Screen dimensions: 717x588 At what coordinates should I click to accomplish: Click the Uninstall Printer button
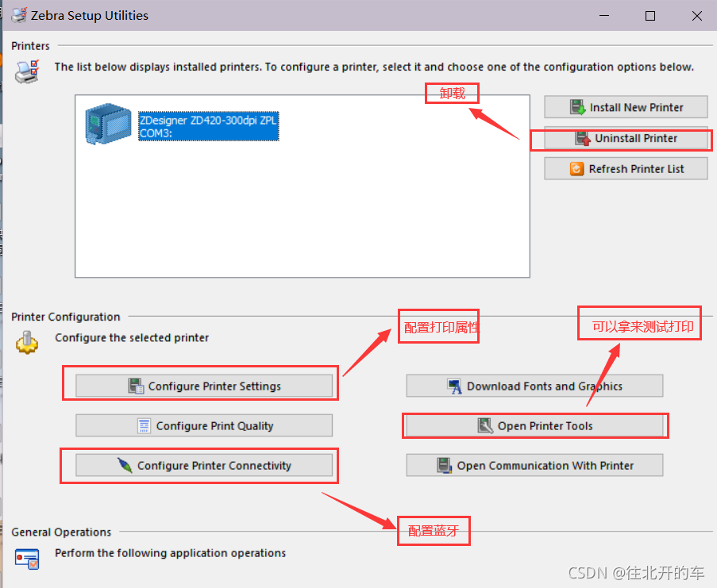click(626, 138)
